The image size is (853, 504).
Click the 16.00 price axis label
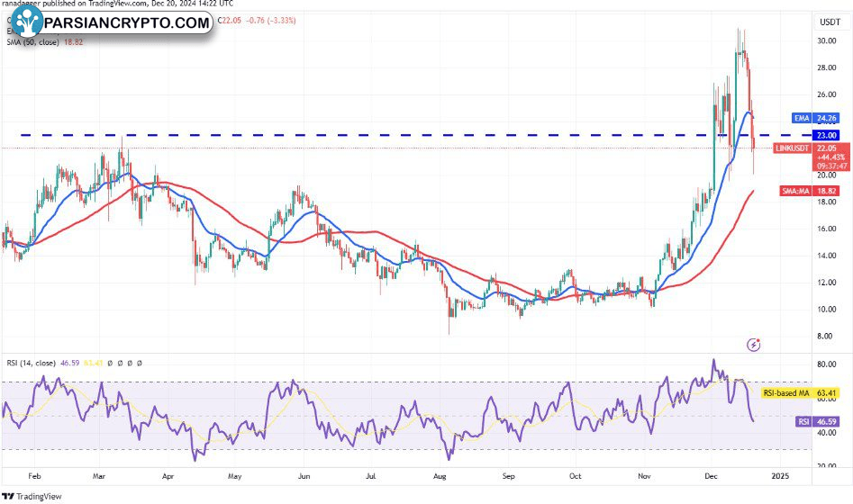tap(826, 229)
